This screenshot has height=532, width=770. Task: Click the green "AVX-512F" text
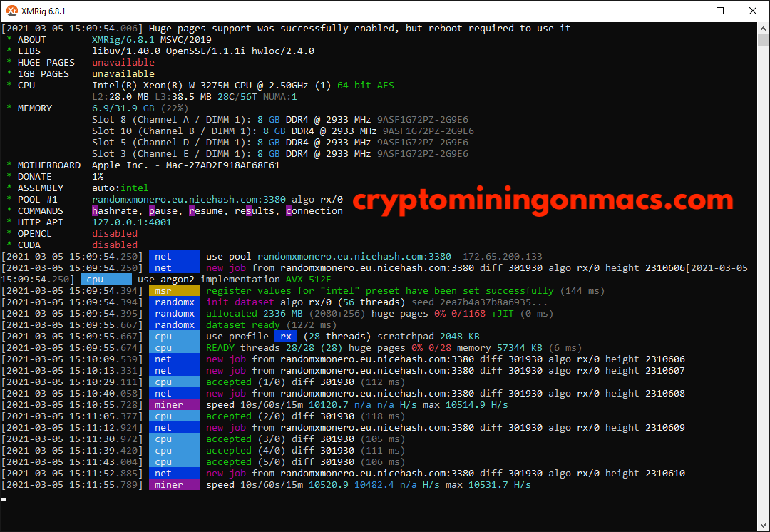309,280
